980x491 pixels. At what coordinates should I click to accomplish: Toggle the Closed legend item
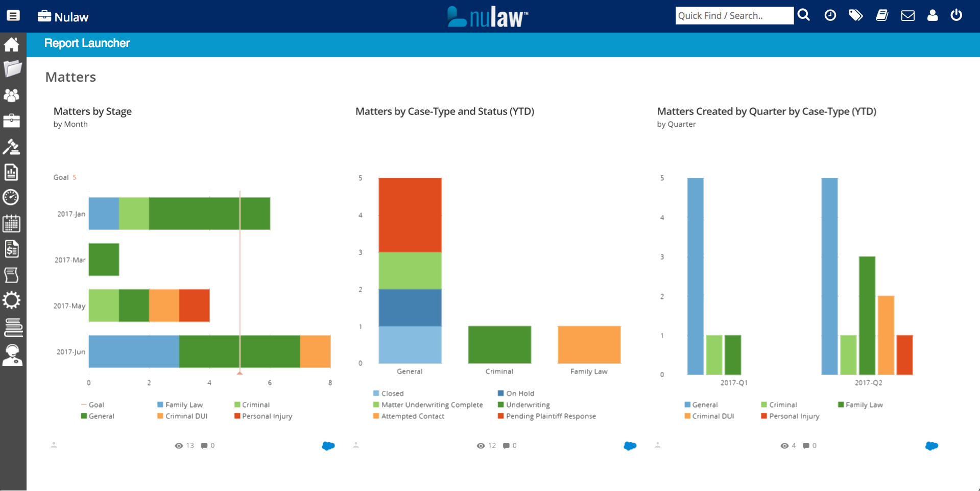tap(392, 393)
